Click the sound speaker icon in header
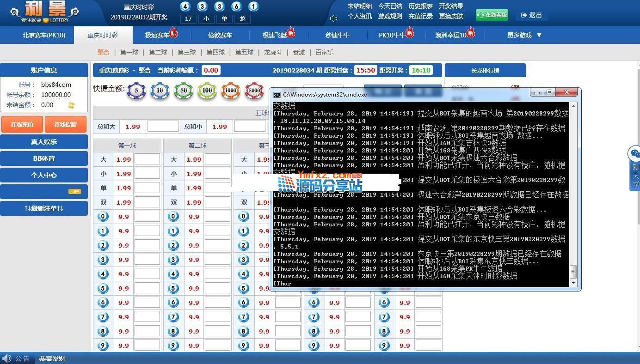The width and height of the screenshot is (640, 364). (x=333, y=18)
